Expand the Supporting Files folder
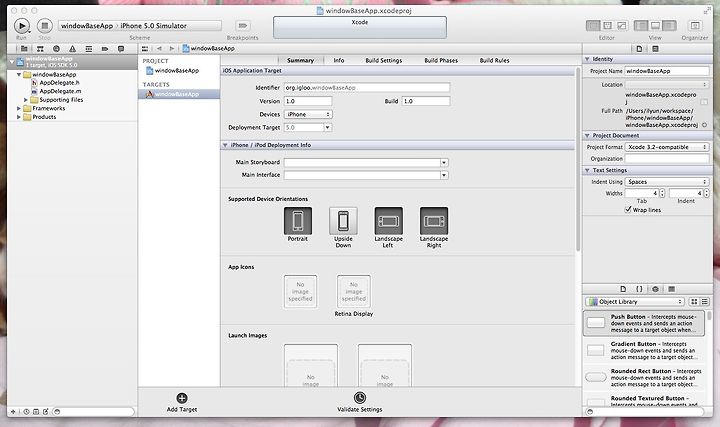 (x=26, y=100)
